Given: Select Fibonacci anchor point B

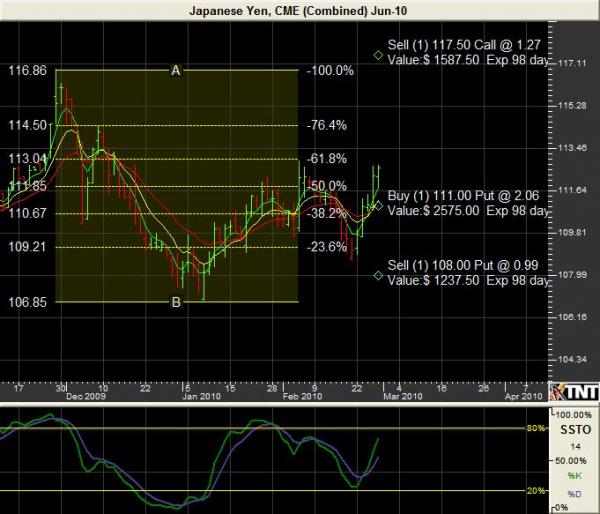Looking at the screenshot, I should coord(176,302).
